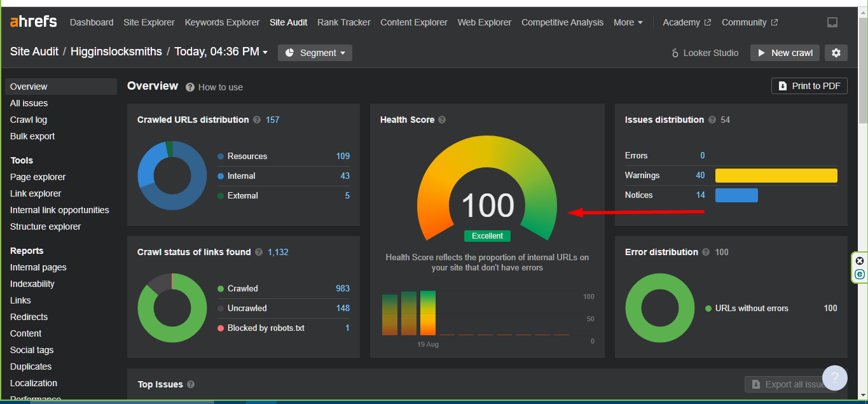
Task: Click the 19 Aug health score bar
Action: click(x=428, y=313)
